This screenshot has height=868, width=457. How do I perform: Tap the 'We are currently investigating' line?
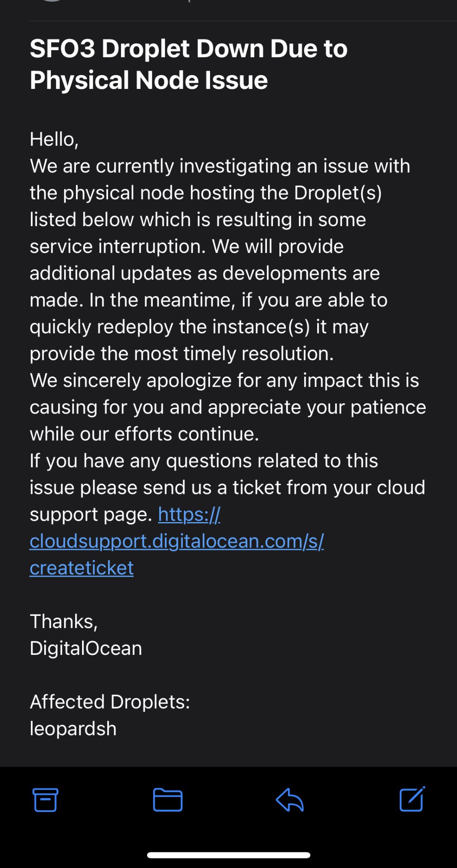(x=220, y=166)
